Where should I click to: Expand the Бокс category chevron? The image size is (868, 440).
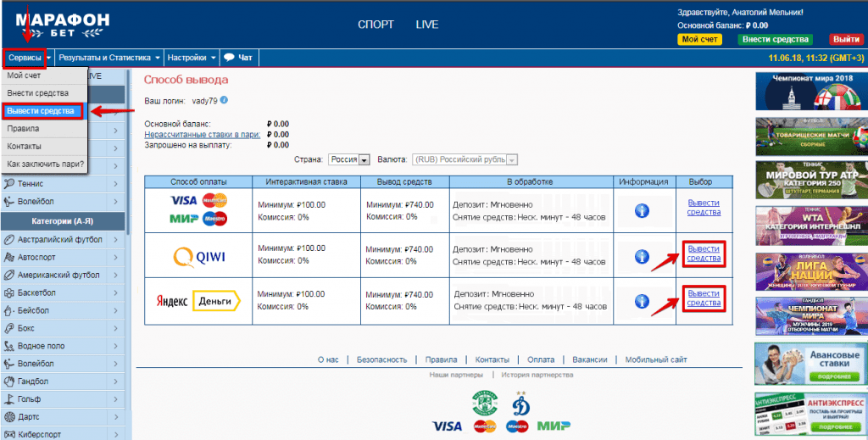[116, 328]
